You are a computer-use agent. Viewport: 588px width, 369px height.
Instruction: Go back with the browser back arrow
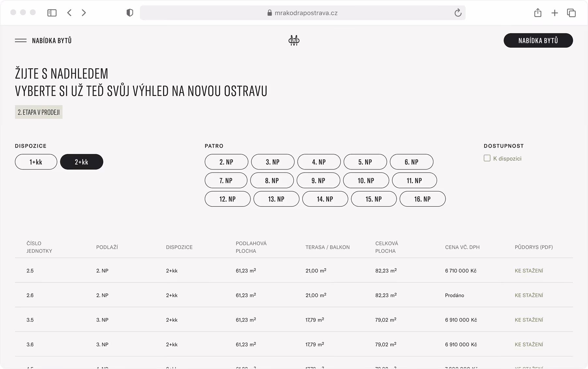(69, 13)
